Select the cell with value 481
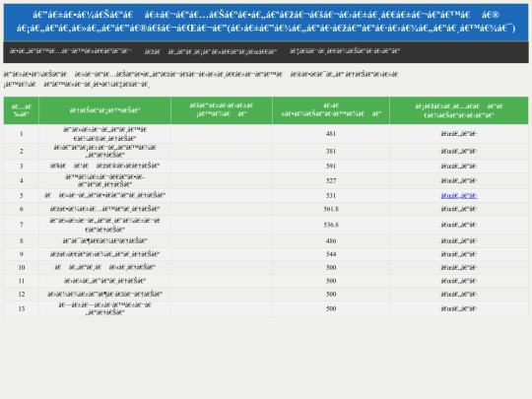Screen dimensions: 532x399 (x=331, y=134)
